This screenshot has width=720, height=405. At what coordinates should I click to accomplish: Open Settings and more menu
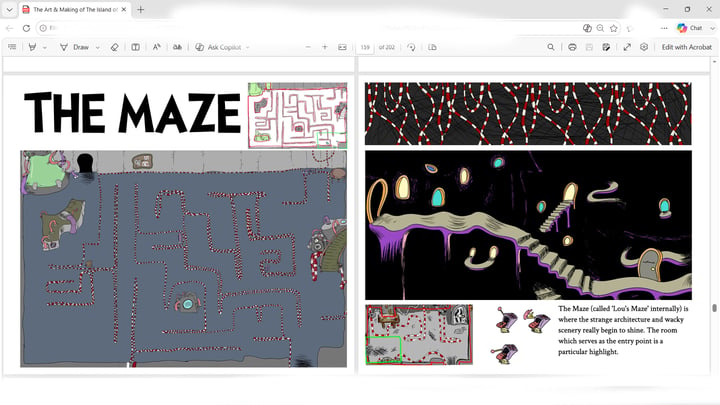click(664, 28)
